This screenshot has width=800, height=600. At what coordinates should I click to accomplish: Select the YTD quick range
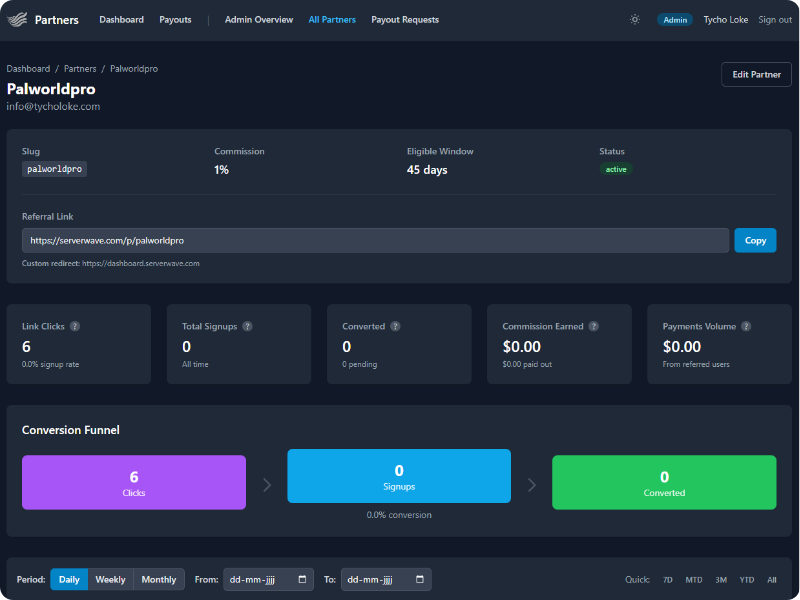click(746, 580)
